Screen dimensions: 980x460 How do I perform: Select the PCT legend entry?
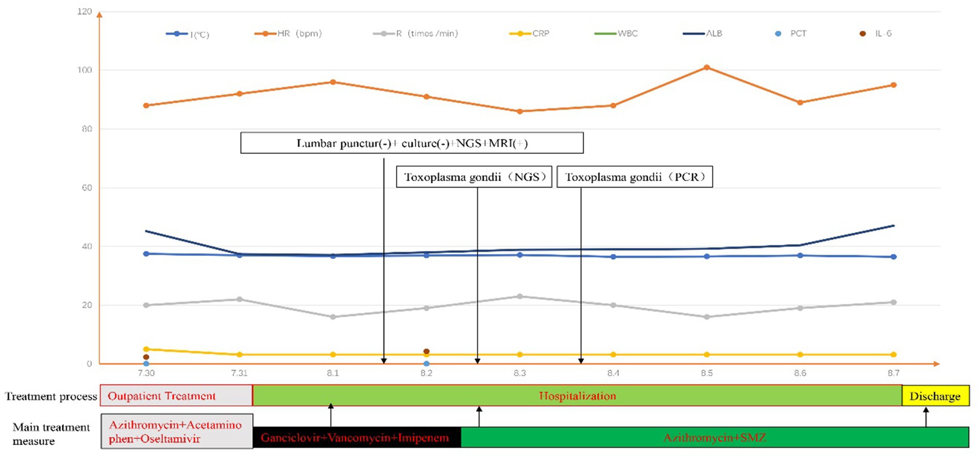point(791,33)
